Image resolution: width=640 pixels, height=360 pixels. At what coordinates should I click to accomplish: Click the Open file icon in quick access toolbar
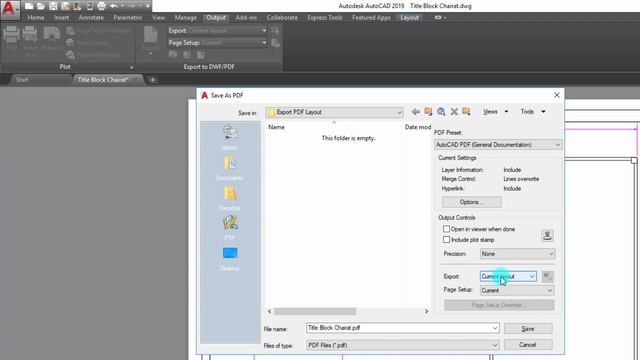[41, 6]
